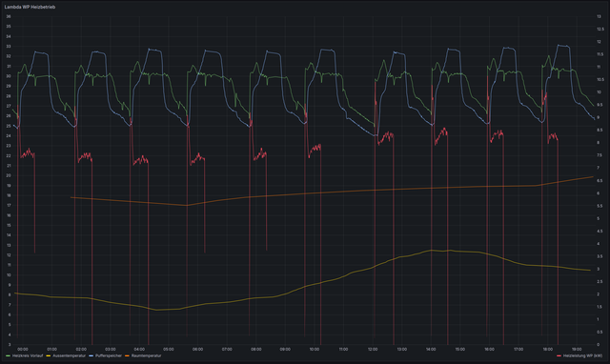This screenshot has height=364, width=610.
Task: Click the 00:00 time axis label
Action: click(x=23, y=349)
